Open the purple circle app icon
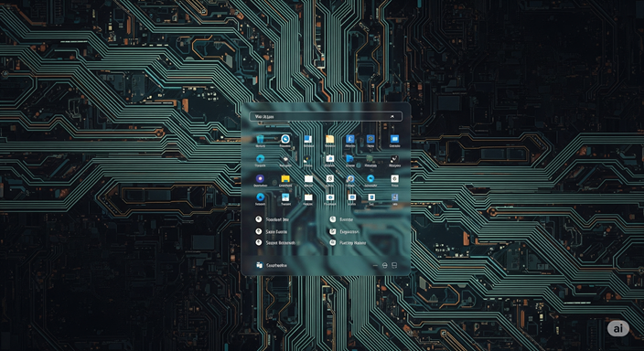The height and width of the screenshot is (351, 644). tap(260, 178)
